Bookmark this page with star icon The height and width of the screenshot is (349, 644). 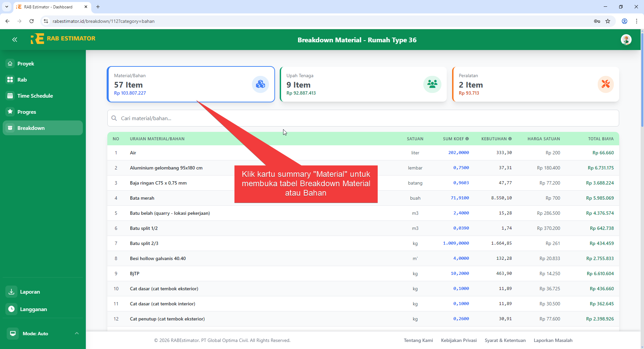[608, 21]
